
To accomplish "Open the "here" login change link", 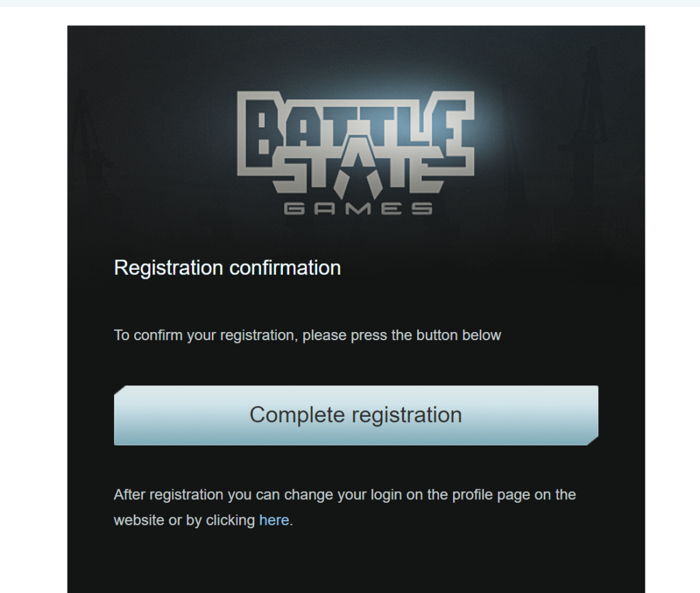I will pyautogui.click(x=273, y=520).
